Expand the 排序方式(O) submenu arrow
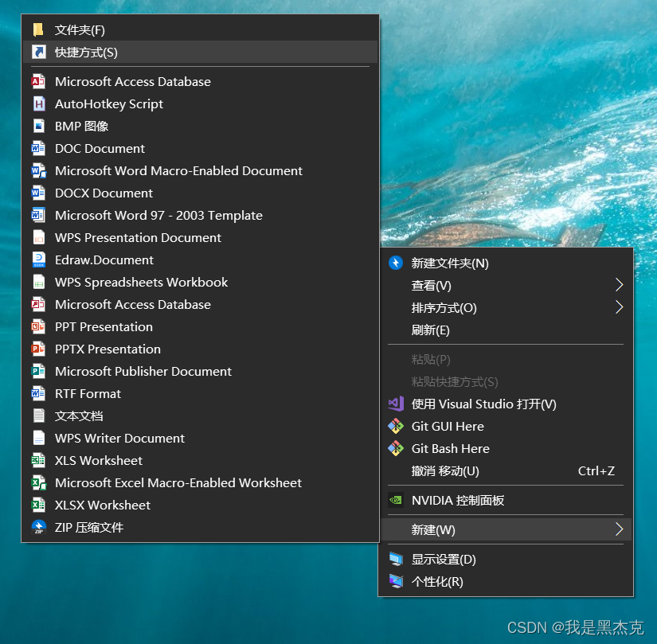The image size is (657, 644). [619, 307]
